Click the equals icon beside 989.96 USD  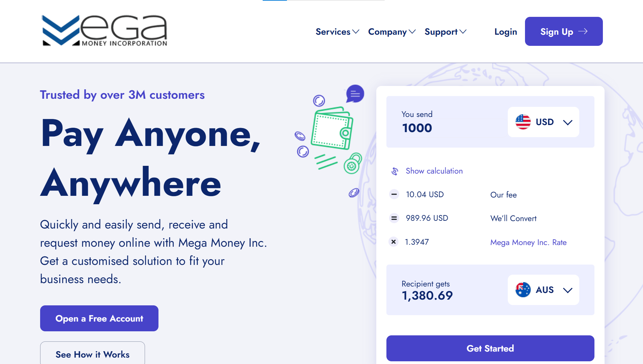point(394,218)
